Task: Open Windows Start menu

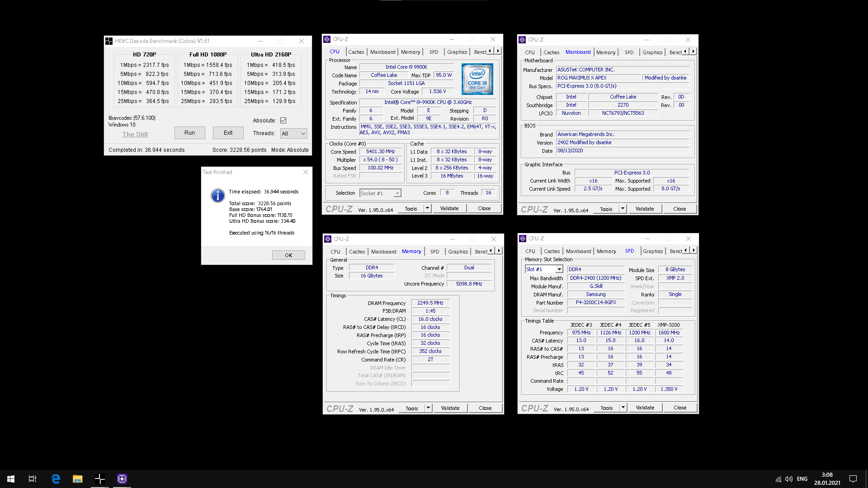Action: click(11, 479)
